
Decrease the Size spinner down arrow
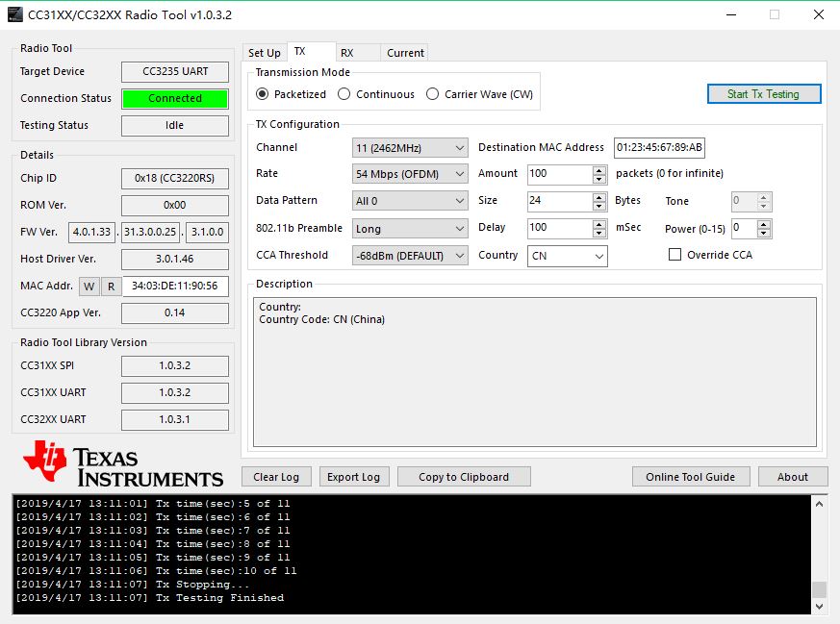tap(599, 206)
